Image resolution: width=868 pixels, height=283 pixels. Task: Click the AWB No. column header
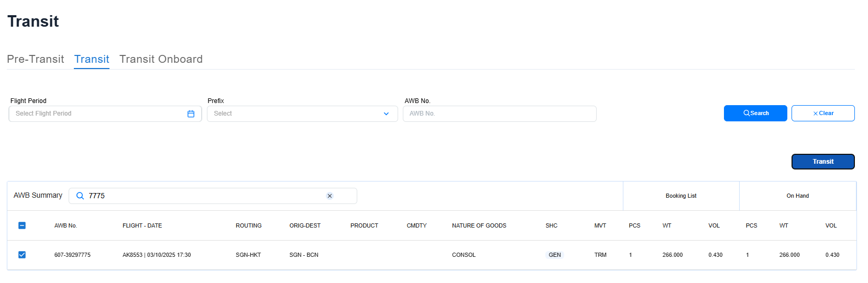click(65, 225)
